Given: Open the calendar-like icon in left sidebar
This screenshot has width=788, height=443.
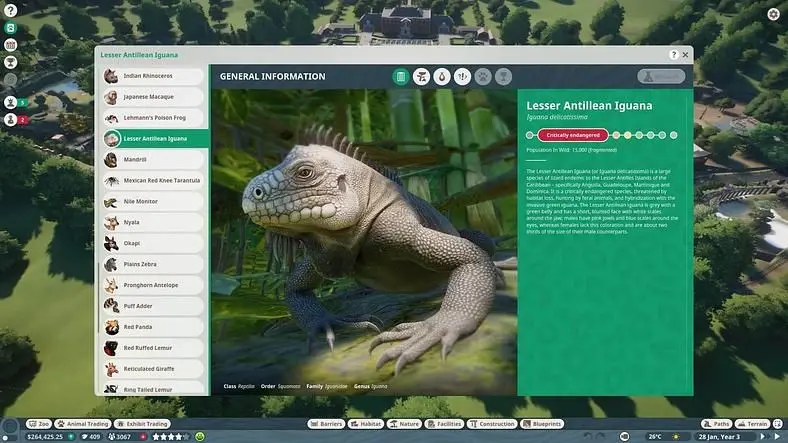Looking at the screenshot, I should [11, 45].
